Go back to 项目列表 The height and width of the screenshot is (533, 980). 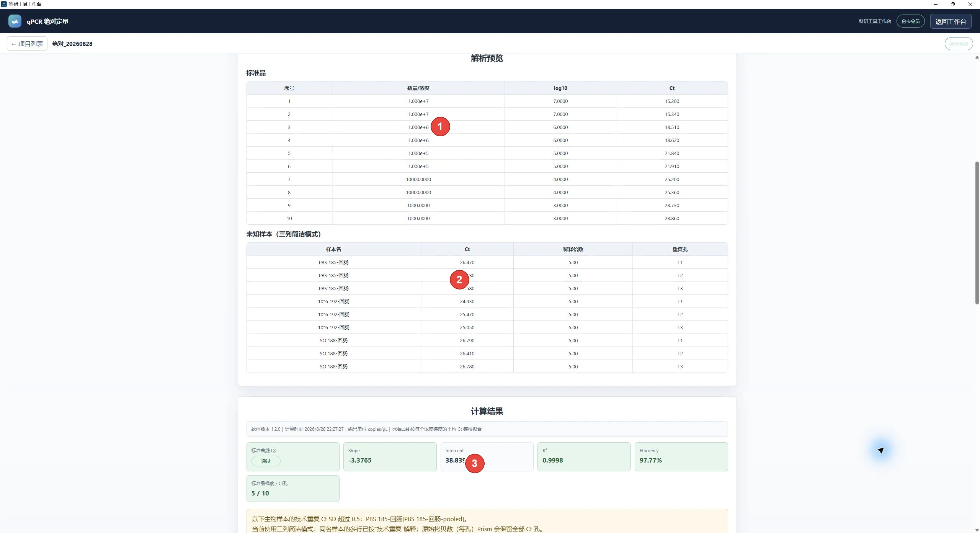click(x=27, y=44)
